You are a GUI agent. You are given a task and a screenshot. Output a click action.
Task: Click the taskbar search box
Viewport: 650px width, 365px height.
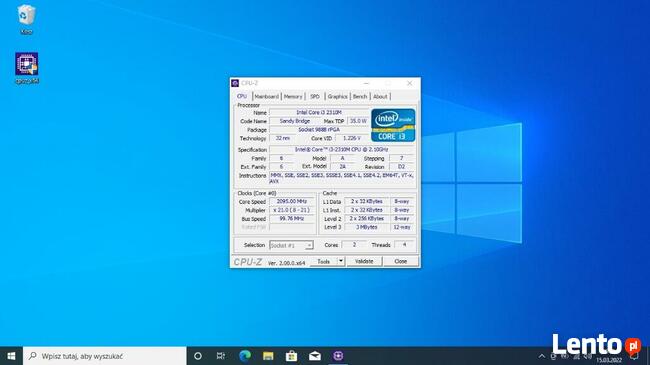coord(104,356)
